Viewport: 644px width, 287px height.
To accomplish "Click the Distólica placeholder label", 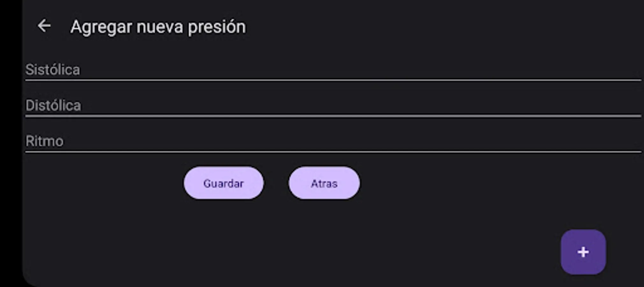I will [53, 106].
